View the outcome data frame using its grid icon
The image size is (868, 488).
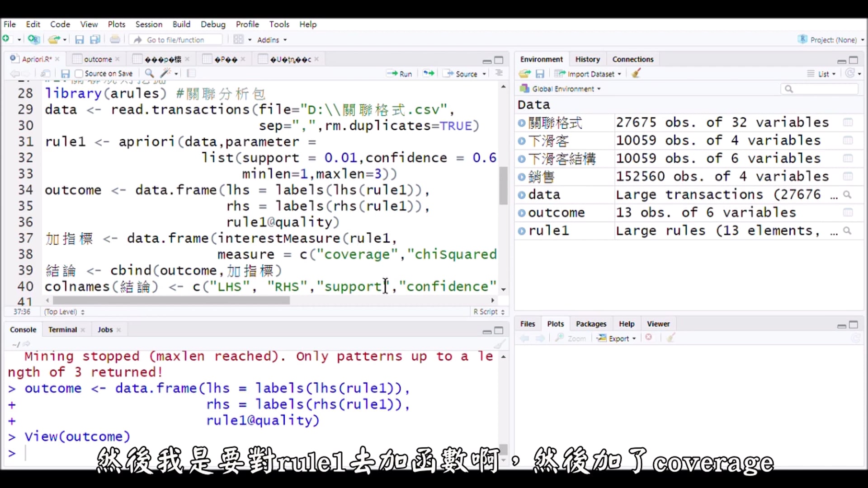tap(848, 212)
